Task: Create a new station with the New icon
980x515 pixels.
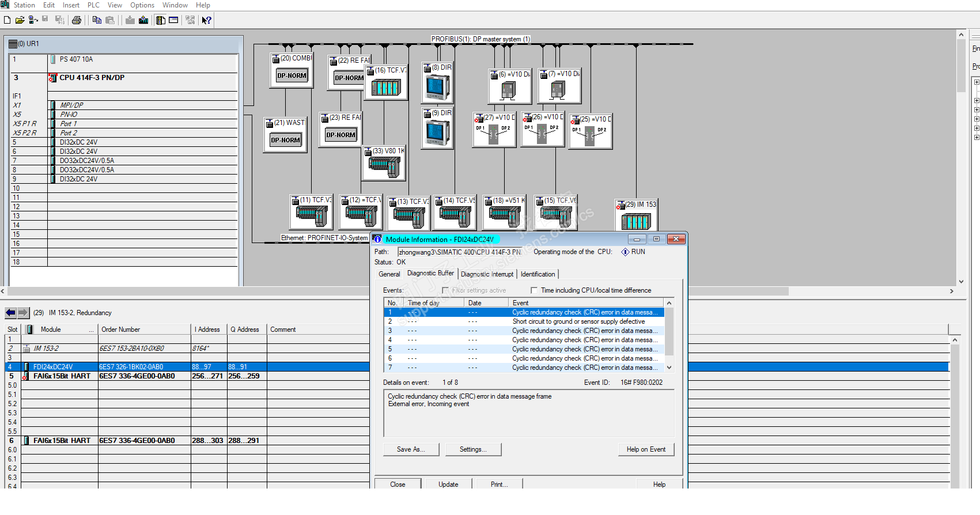Action: pyautogui.click(x=7, y=20)
